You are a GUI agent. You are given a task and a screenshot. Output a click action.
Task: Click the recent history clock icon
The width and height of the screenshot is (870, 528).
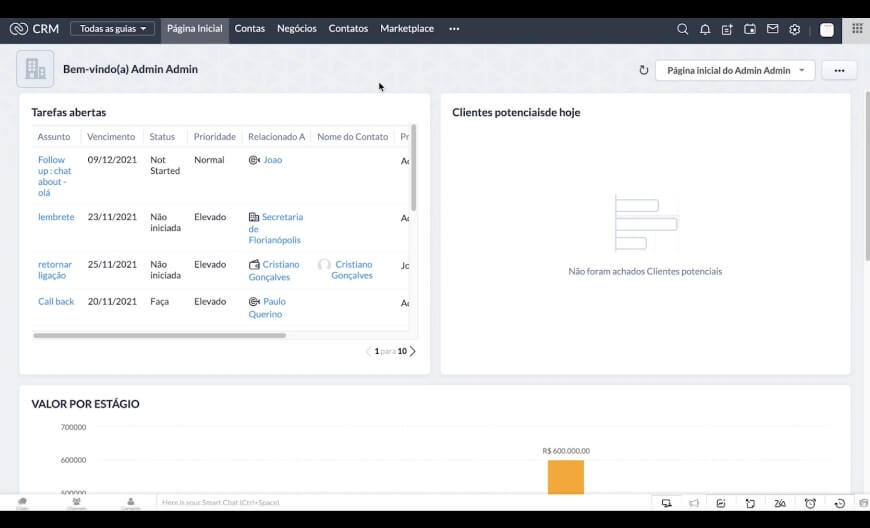point(839,503)
